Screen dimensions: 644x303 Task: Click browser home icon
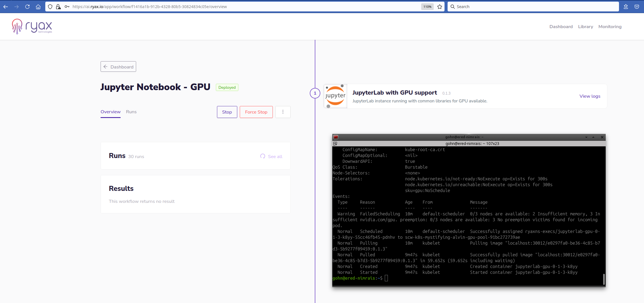pos(38,7)
